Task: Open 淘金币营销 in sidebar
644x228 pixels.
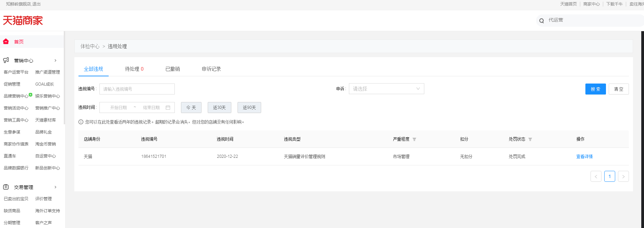Action: coord(46,144)
